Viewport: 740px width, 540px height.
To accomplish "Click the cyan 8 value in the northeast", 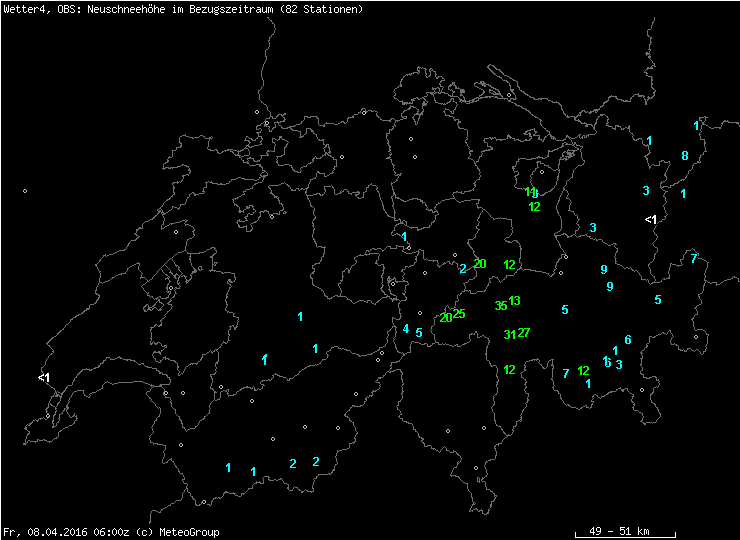I will pos(685,156).
